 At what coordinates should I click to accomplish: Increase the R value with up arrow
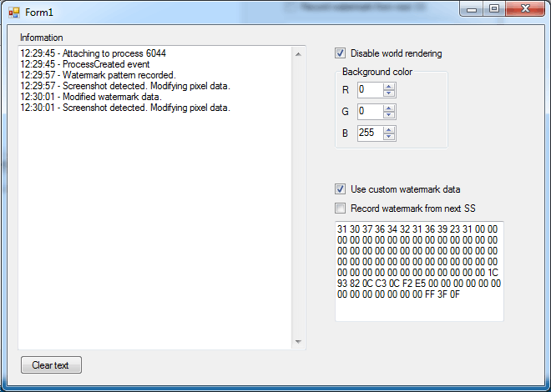point(389,87)
